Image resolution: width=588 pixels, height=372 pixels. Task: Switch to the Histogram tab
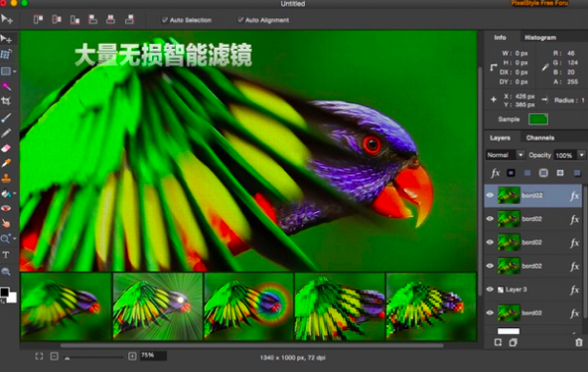click(540, 37)
